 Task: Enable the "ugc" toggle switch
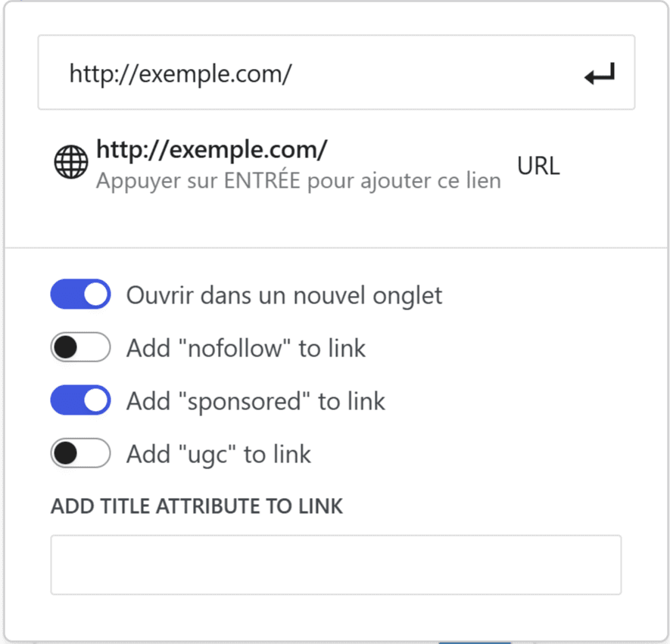pyautogui.click(x=80, y=453)
